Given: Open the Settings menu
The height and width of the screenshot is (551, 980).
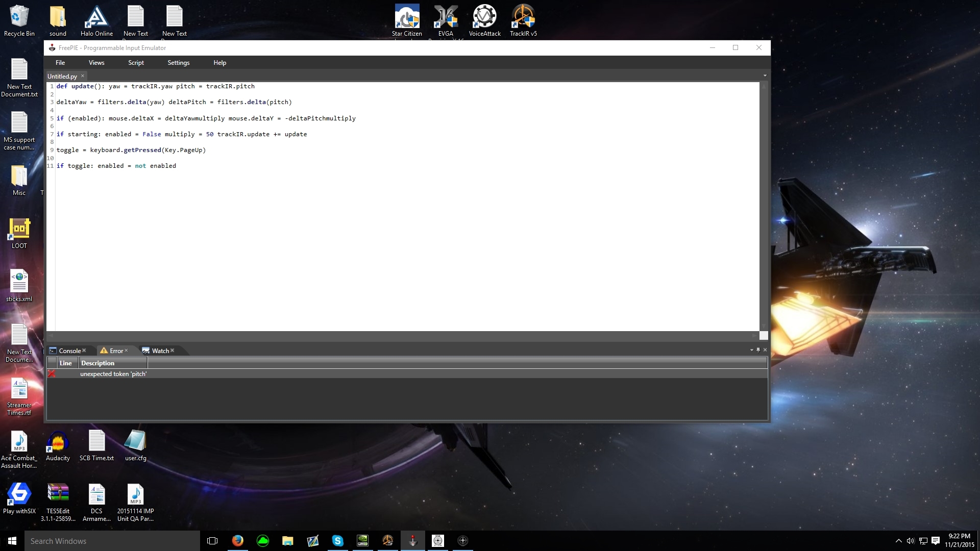Looking at the screenshot, I should click(x=178, y=63).
